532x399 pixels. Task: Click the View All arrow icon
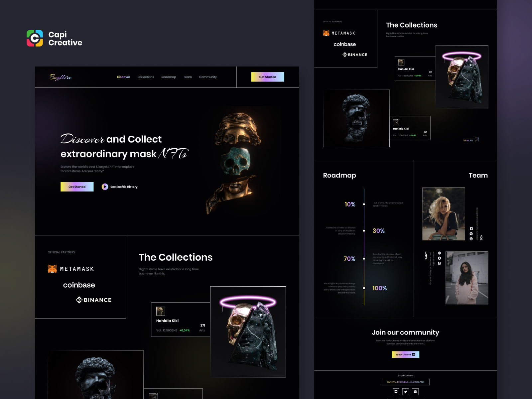[477, 140]
